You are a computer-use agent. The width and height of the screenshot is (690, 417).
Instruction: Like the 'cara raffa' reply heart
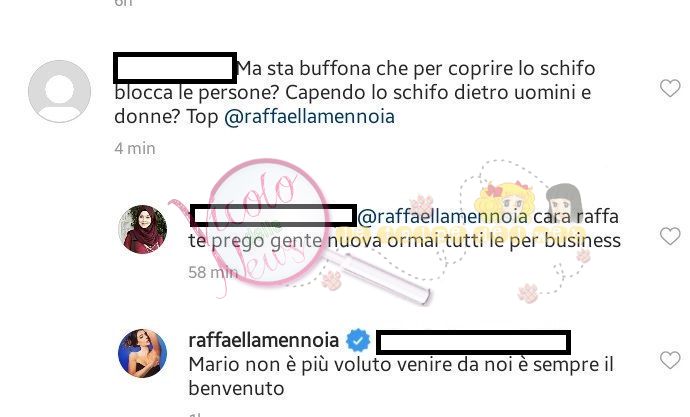[670, 237]
